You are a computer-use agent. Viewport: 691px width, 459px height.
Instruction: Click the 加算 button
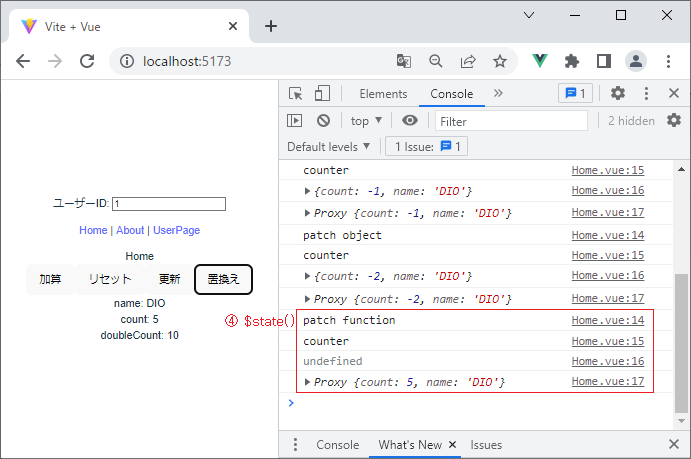click(50, 279)
